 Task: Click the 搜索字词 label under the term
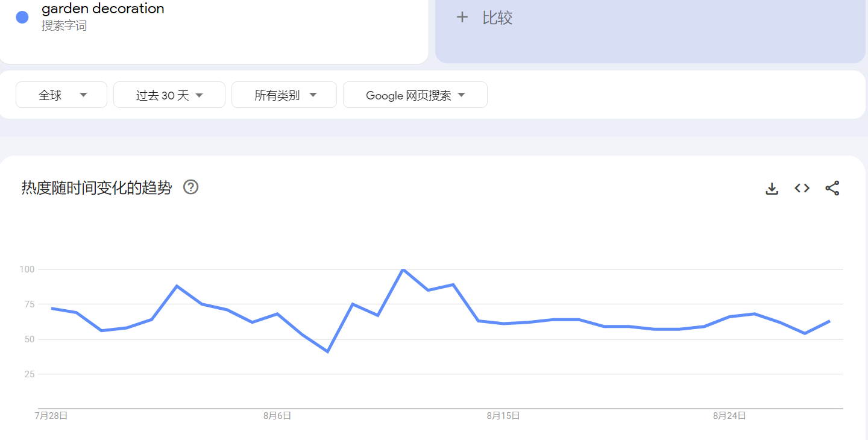click(x=64, y=26)
